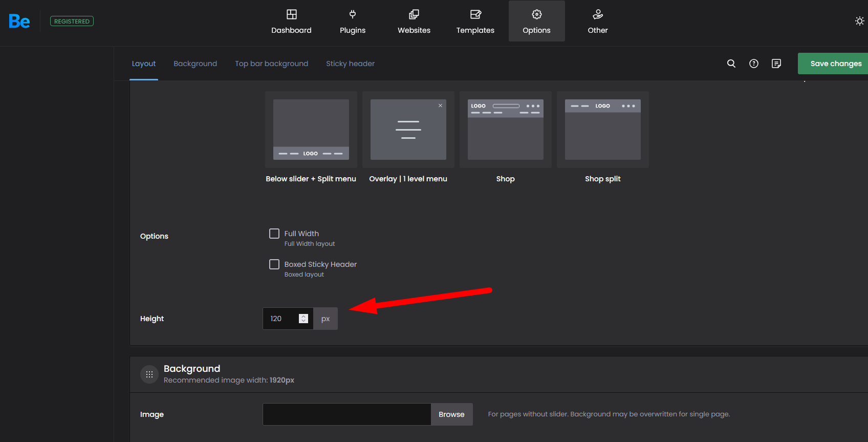
Task: Open the Plugins section
Action: click(x=353, y=22)
